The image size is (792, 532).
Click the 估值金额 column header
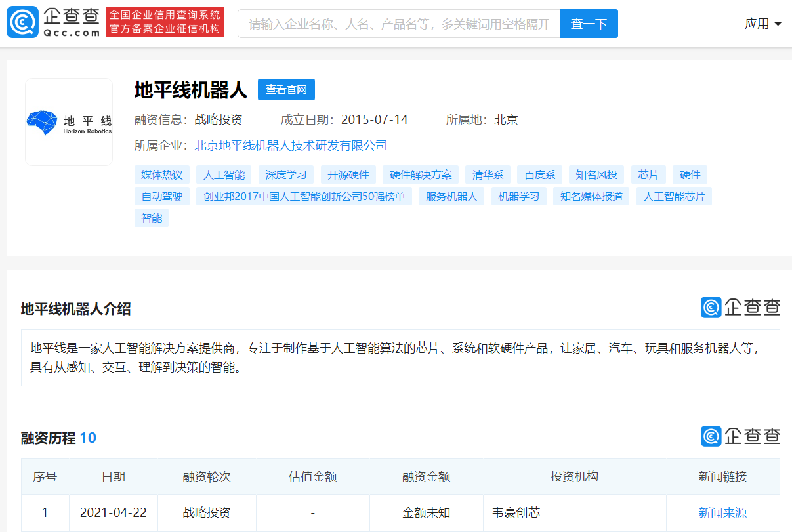point(313,477)
